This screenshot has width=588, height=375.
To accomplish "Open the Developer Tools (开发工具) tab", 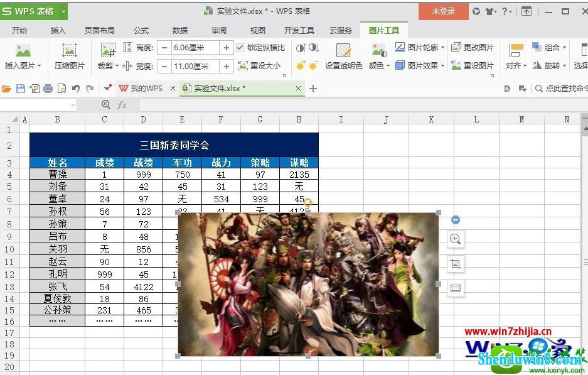I will click(299, 30).
